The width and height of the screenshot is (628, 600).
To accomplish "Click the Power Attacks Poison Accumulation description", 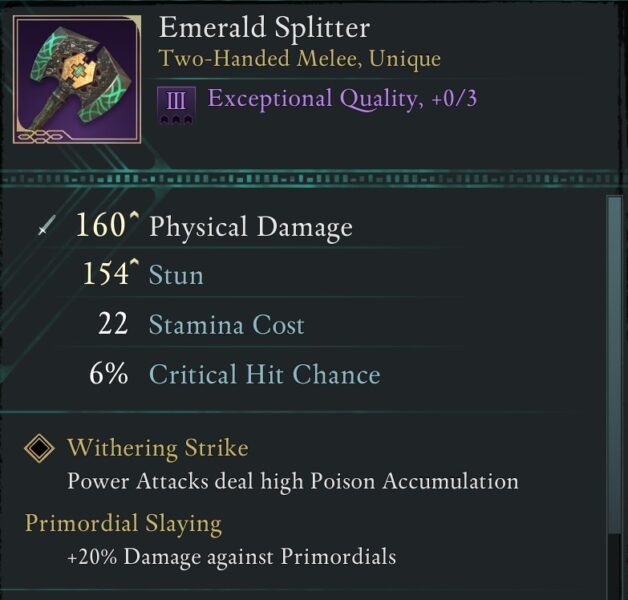I will point(292,481).
